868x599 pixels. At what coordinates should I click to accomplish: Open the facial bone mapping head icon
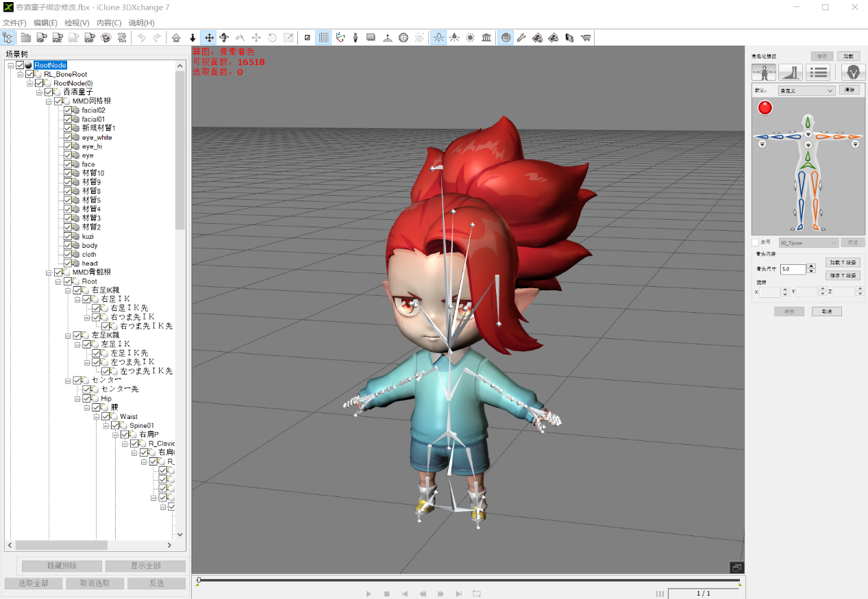pos(853,72)
